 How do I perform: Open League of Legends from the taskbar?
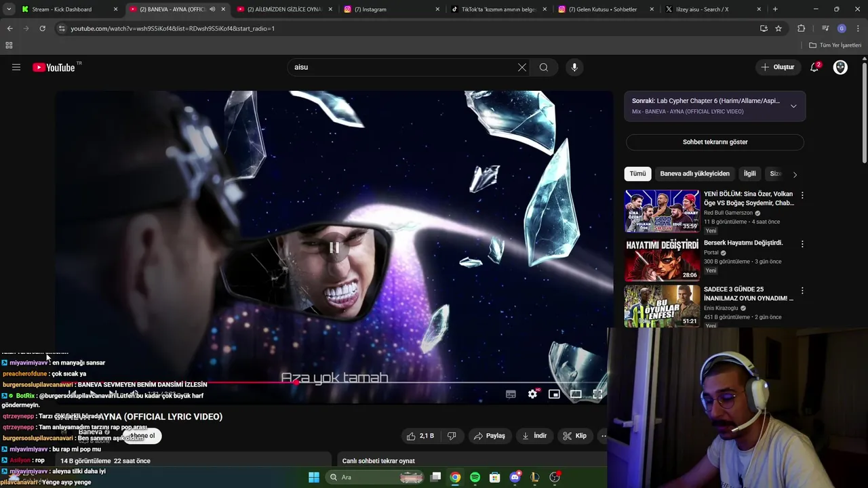coord(534,477)
